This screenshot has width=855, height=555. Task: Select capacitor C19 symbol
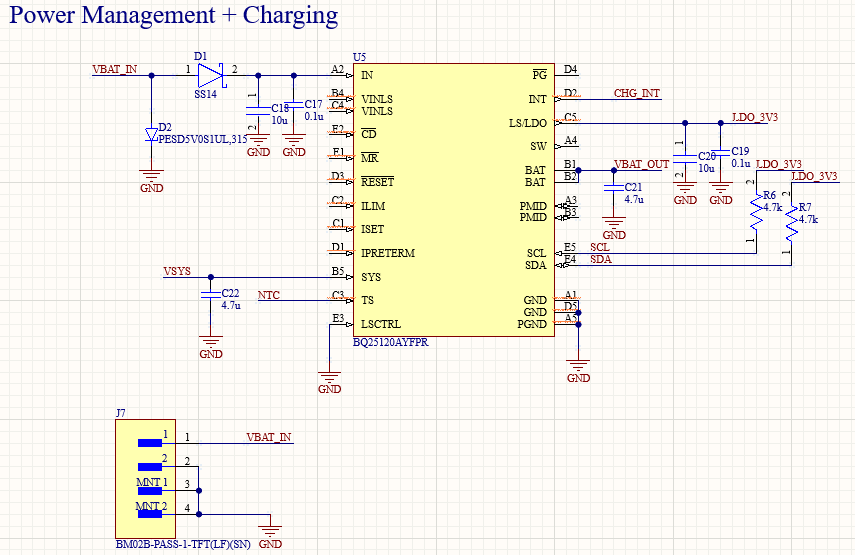[721, 152]
